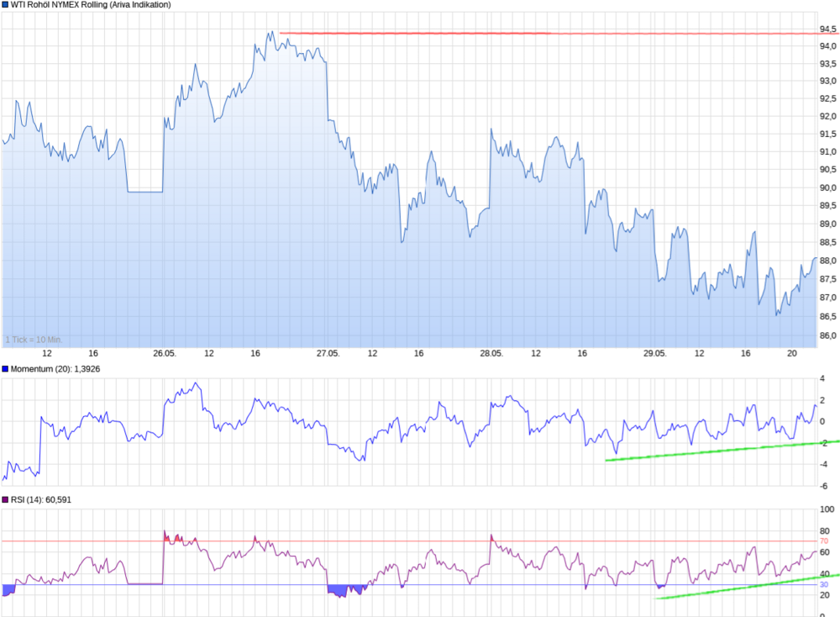Click the 29.05. date label
Image resolution: width=840 pixels, height=617 pixels.
pyautogui.click(x=654, y=353)
